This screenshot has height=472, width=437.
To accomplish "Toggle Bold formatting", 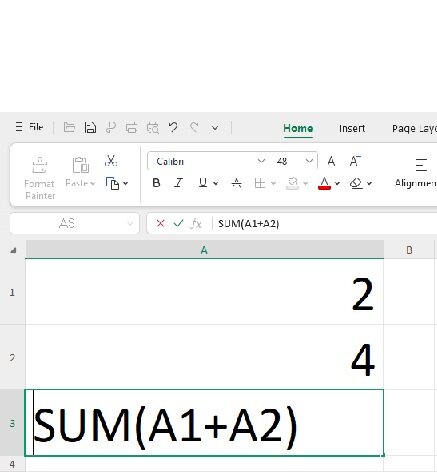I will 156,183.
